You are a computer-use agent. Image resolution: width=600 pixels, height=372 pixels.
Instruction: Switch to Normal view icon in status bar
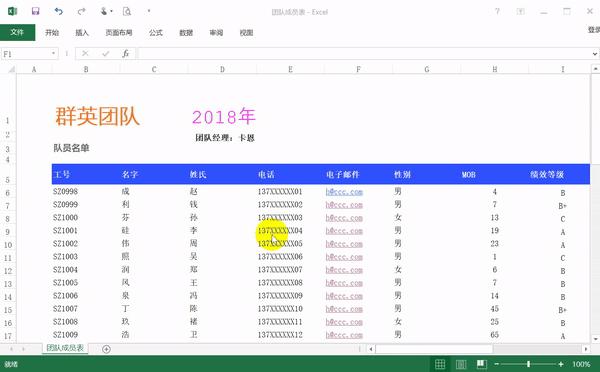tap(440, 364)
